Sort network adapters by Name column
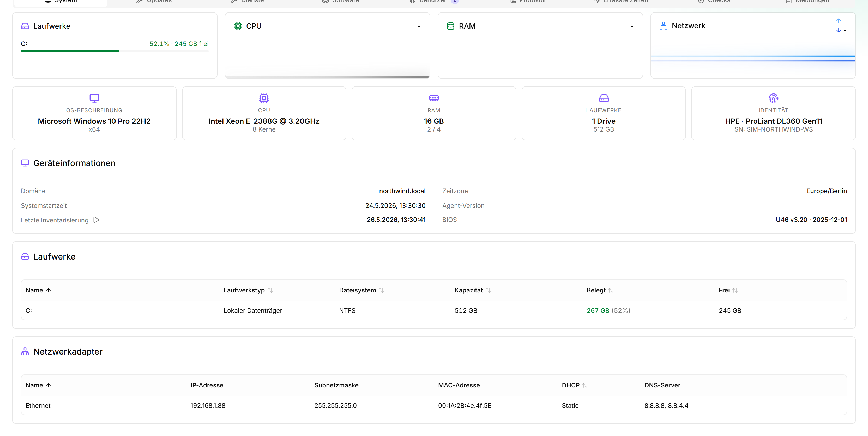Viewport: 868px width, 436px height. [x=38, y=385]
